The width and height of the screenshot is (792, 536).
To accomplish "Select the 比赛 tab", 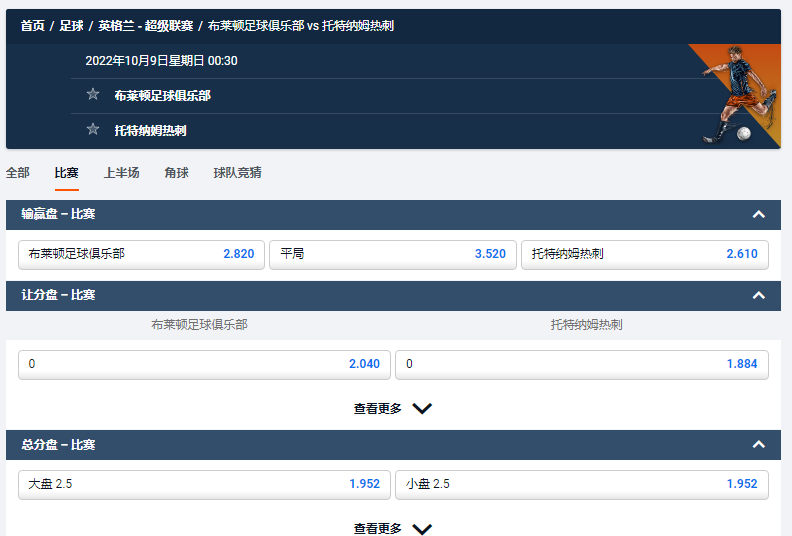I will click(x=67, y=173).
